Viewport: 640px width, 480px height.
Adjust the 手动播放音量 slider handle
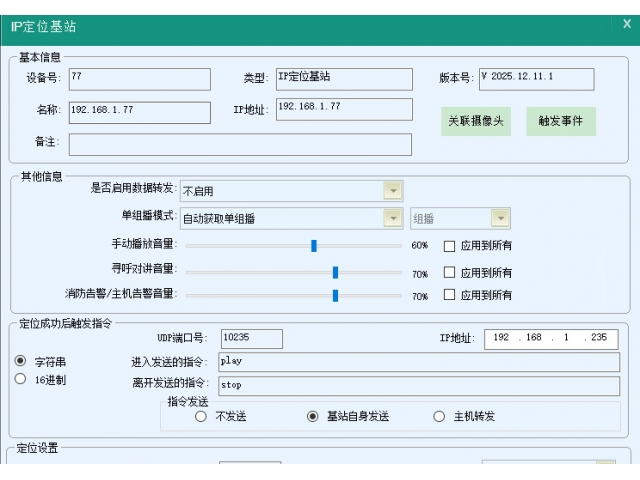(313, 245)
